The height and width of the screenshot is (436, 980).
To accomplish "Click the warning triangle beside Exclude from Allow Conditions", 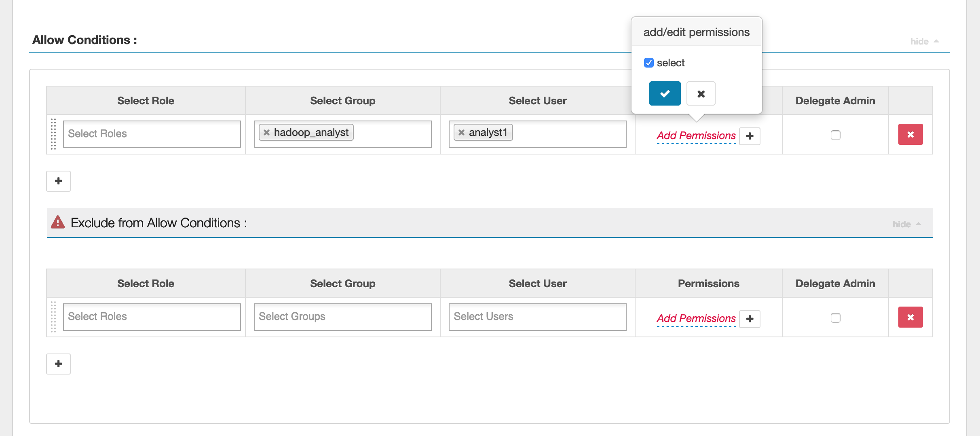I will point(57,222).
